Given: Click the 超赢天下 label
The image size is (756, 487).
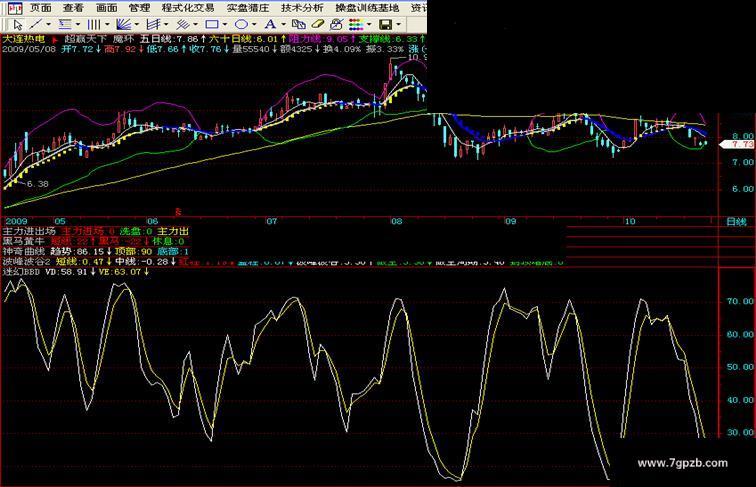Looking at the screenshot, I should coord(86,39).
